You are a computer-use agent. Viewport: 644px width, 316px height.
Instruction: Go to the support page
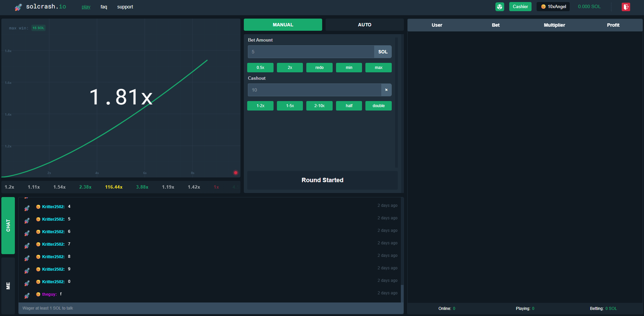click(x=125, y=7)
